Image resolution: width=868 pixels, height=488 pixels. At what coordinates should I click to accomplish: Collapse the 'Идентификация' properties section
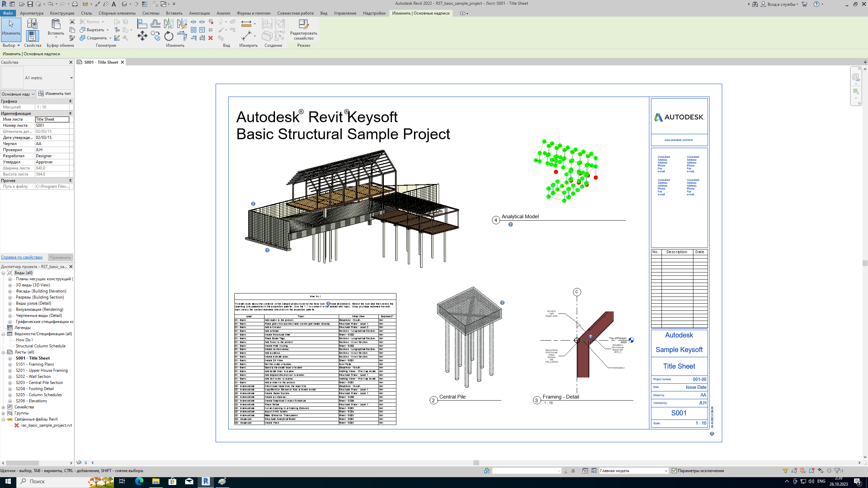pos(70,113)
